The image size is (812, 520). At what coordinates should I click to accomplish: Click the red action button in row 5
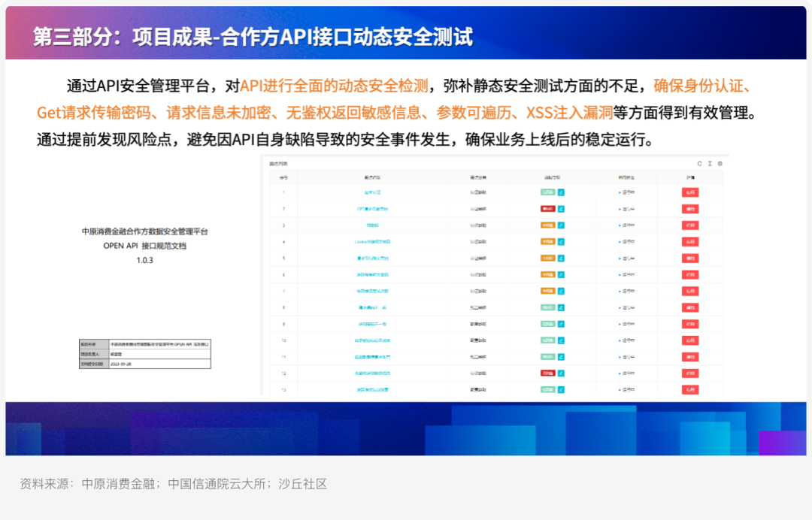tap(689, 258)
